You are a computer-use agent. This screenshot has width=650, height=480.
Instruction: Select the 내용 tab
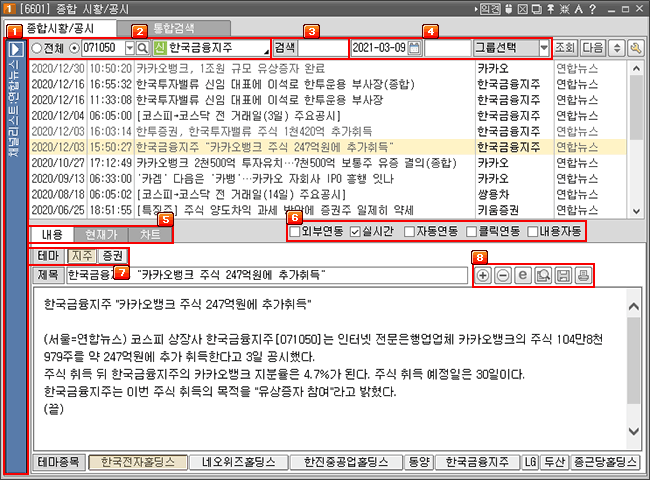52,235
